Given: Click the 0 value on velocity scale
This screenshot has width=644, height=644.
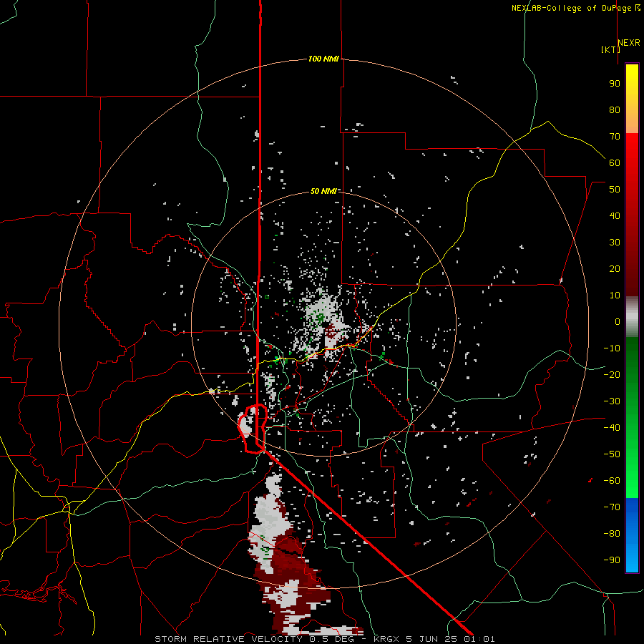Looking at the screenshot, I should 618,321.
